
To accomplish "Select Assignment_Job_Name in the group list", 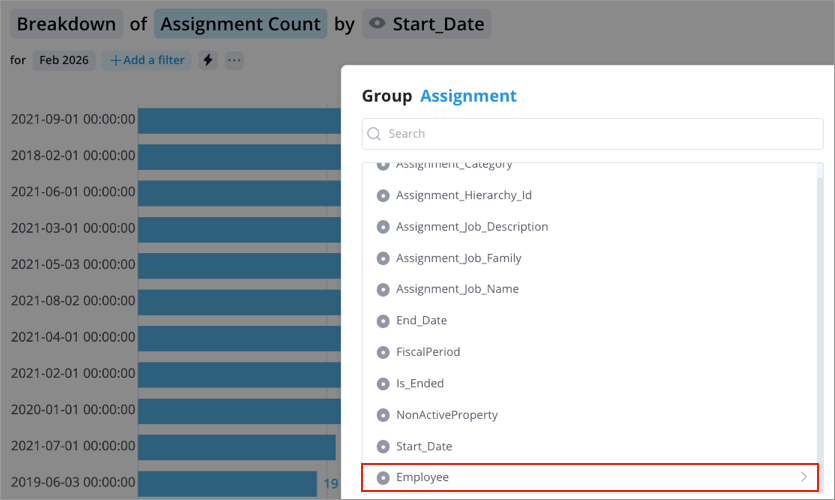I will [x=457, y=289].
